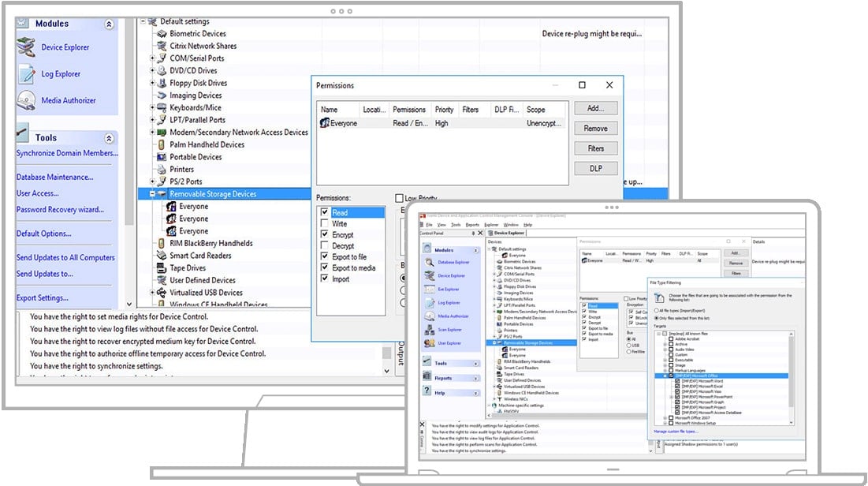Open Database Explorer icon on laptop screen
The width and height of the screenshot is (868, 486).
coord(430,262)
